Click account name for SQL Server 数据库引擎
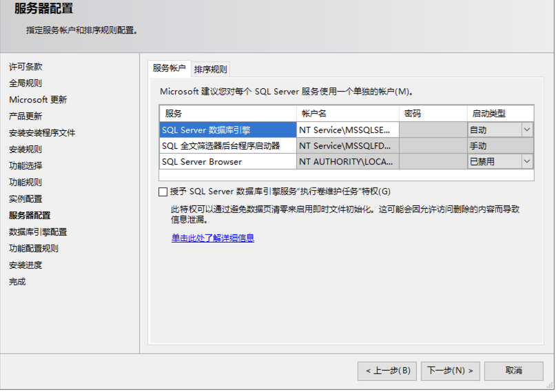 click(x=347, y=130)
